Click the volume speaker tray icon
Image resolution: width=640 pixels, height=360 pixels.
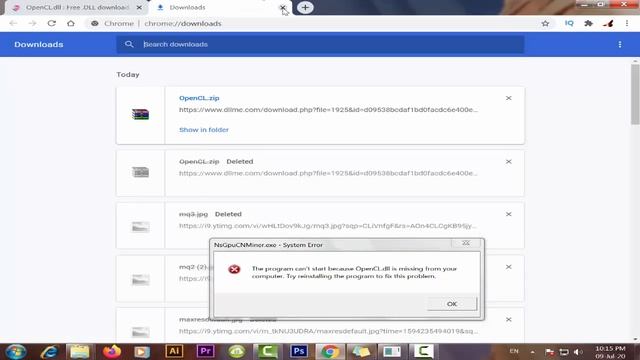click(x=578, y=351)
